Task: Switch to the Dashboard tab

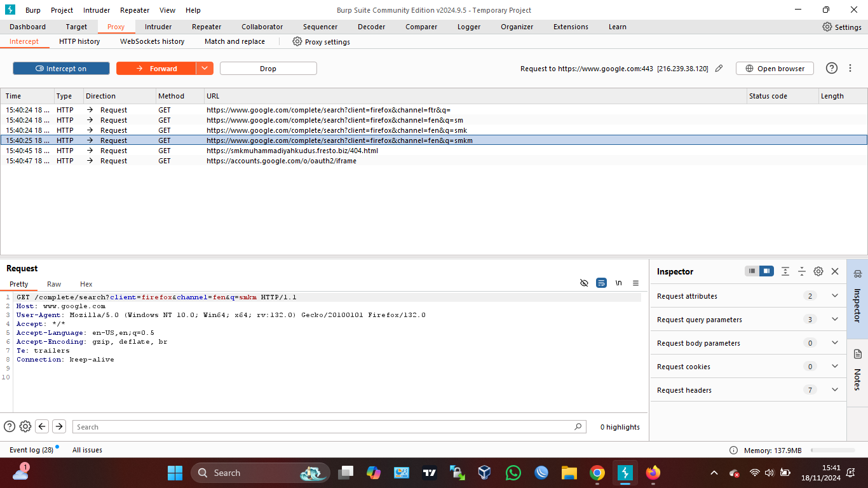Action: click(27, 27)
